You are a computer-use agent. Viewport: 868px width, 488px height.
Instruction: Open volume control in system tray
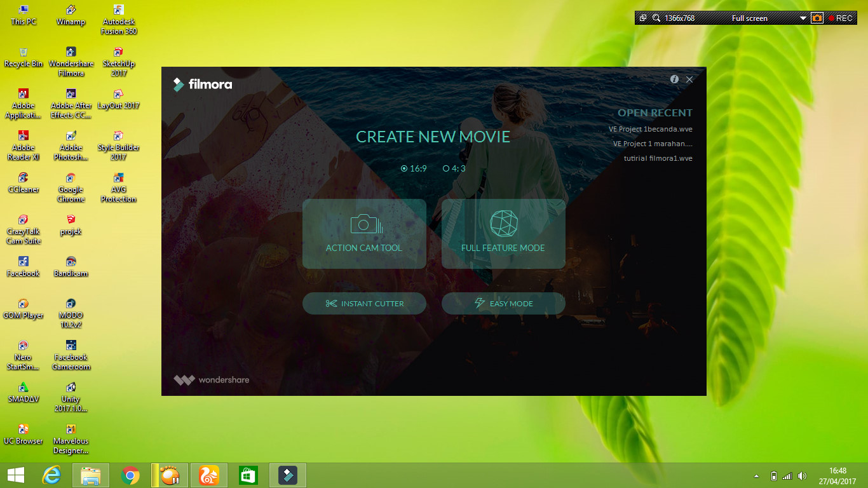click(x=802, y=476)
